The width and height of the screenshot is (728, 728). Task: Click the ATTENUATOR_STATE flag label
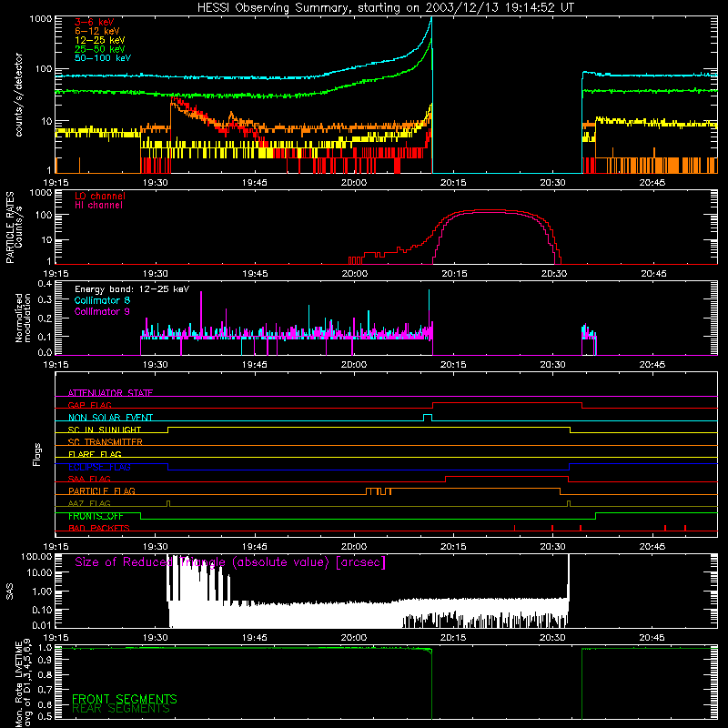(x=110, y=393)
